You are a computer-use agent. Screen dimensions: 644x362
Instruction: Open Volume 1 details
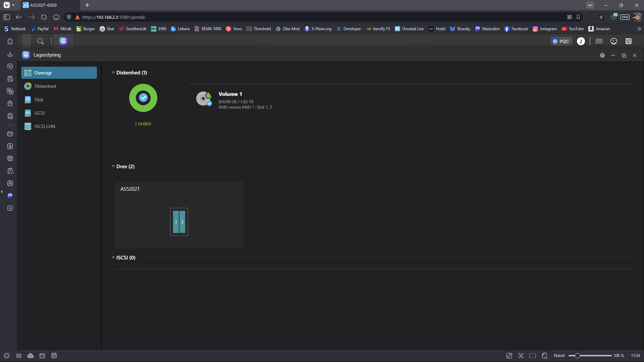coord(230,94)
